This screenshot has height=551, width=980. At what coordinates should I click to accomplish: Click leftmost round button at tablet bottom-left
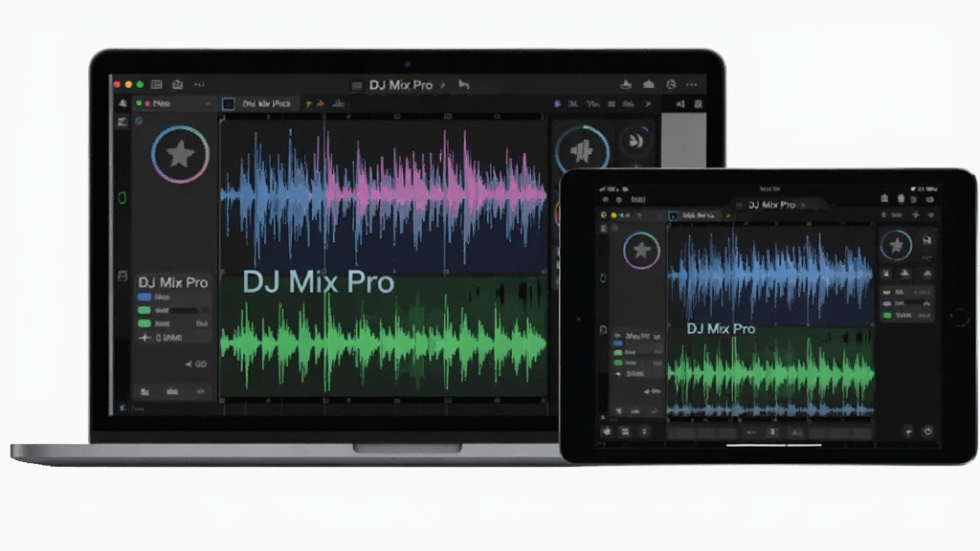606,431
